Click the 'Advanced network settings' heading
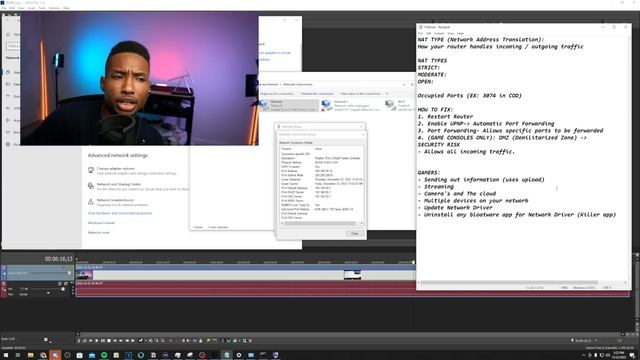This screenshot has width=640, height=360. [x=118, y=156]
